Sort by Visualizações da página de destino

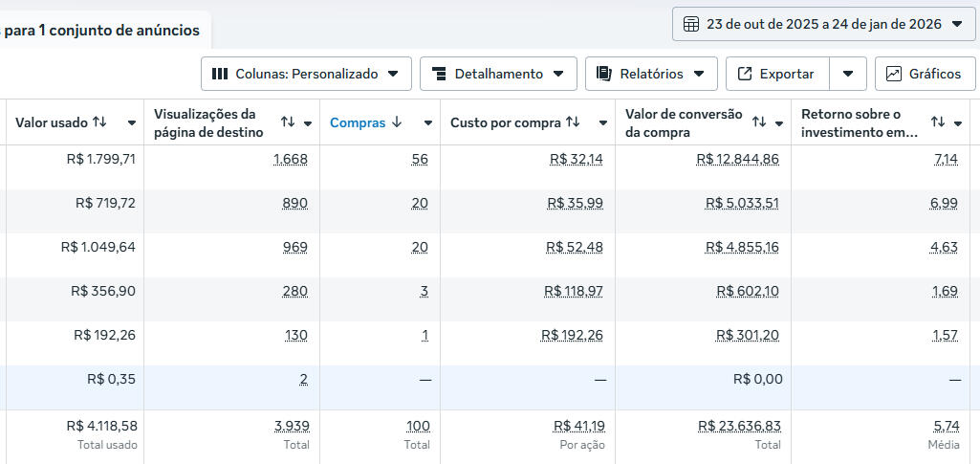coord(287,122)
